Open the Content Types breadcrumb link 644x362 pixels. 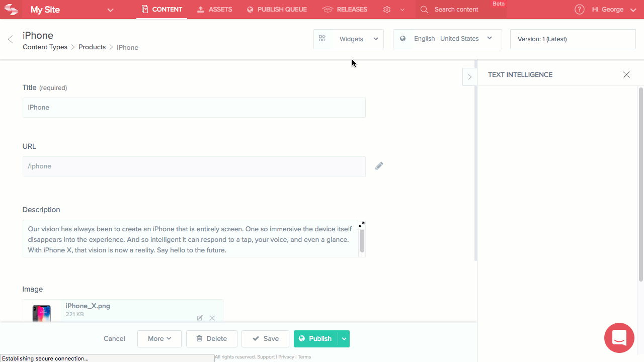tap(45, 47)
